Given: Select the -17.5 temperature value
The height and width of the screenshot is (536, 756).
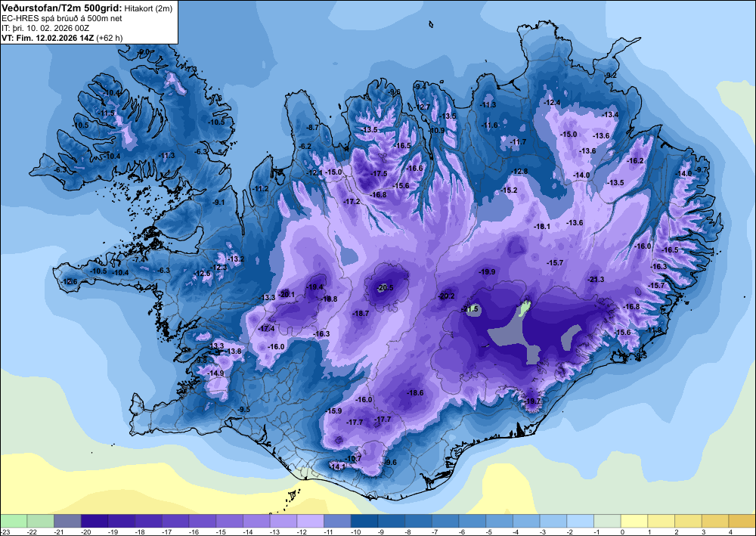Looking at the screenshot, I should 379,174.
